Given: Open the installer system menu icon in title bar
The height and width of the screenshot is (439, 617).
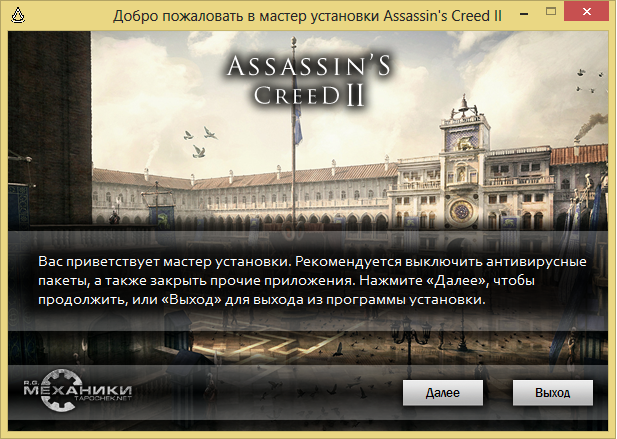Looking at the screenshot, I should coord(18,15).
